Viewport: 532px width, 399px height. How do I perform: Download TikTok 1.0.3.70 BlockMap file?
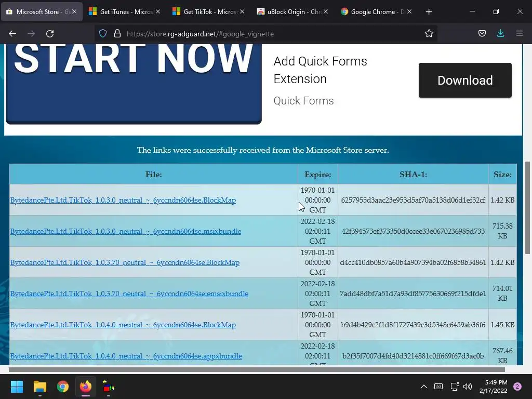point(125,262)
